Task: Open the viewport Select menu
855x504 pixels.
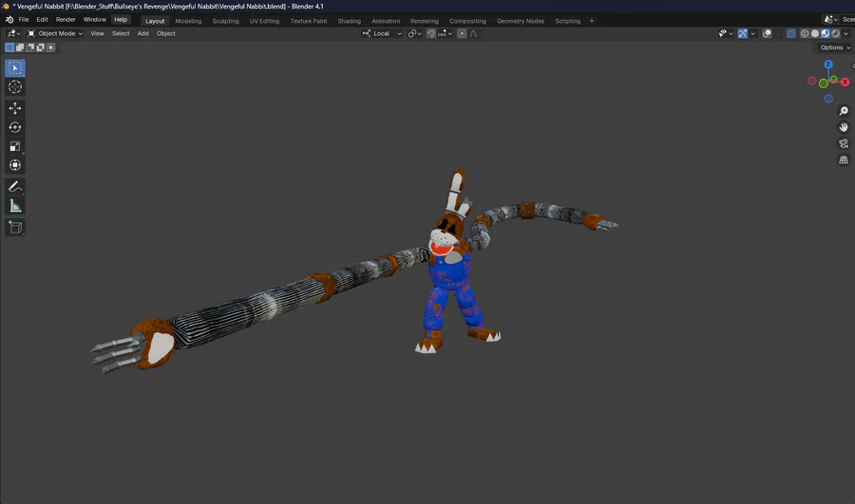Action: [121, 33]
